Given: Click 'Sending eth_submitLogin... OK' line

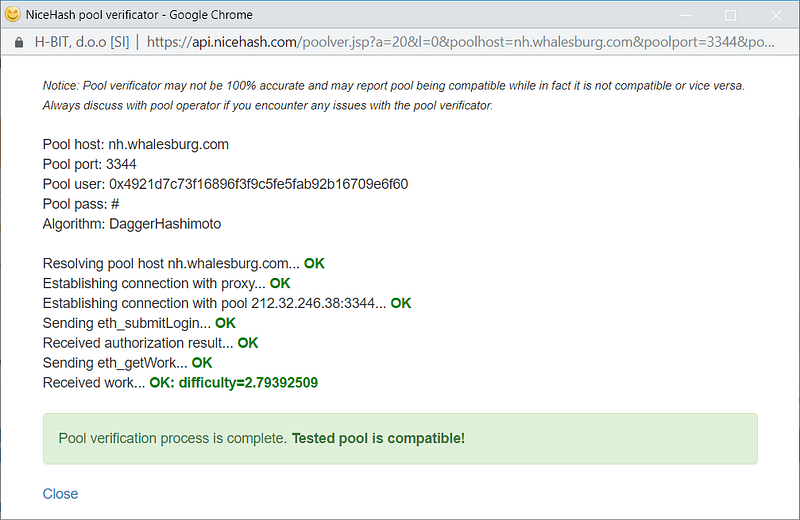Looking at the screenshot, I should point(139,323).
